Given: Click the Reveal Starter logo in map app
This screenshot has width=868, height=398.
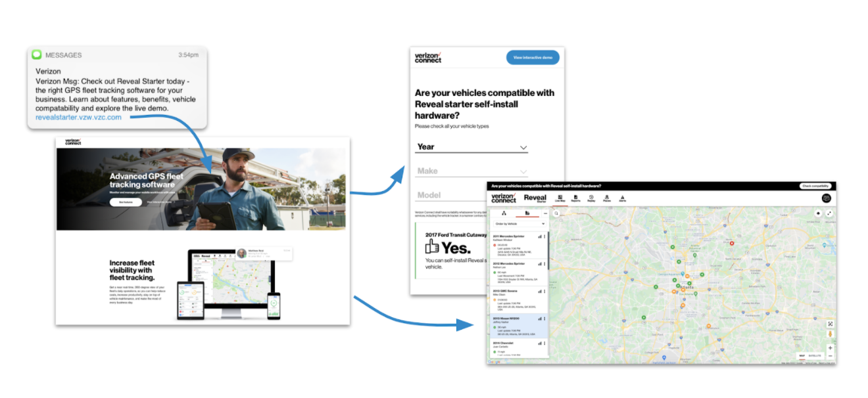Looking at the screenshot, I should click(x=535, y=198).
